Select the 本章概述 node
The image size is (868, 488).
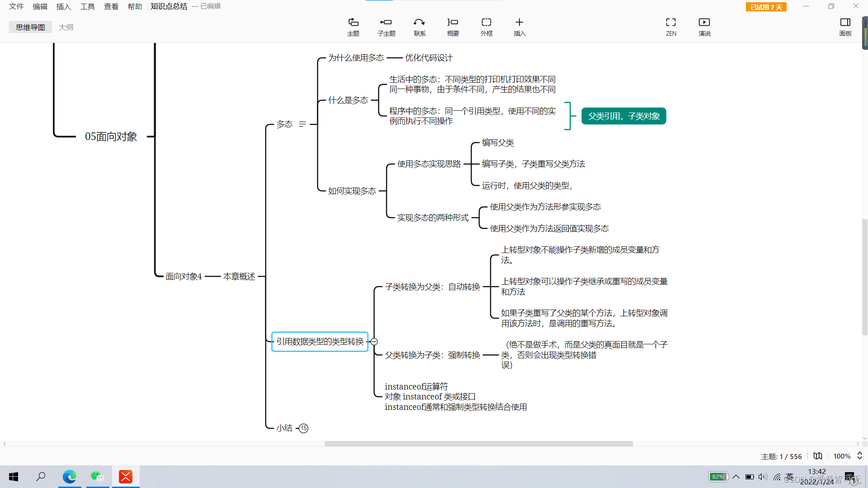point(239,276)
